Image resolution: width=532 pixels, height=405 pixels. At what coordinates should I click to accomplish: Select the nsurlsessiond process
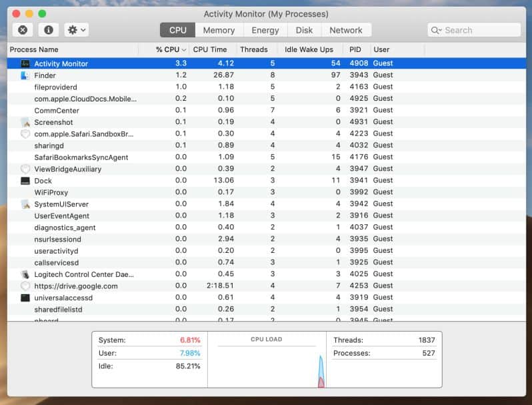pos(267,239)
